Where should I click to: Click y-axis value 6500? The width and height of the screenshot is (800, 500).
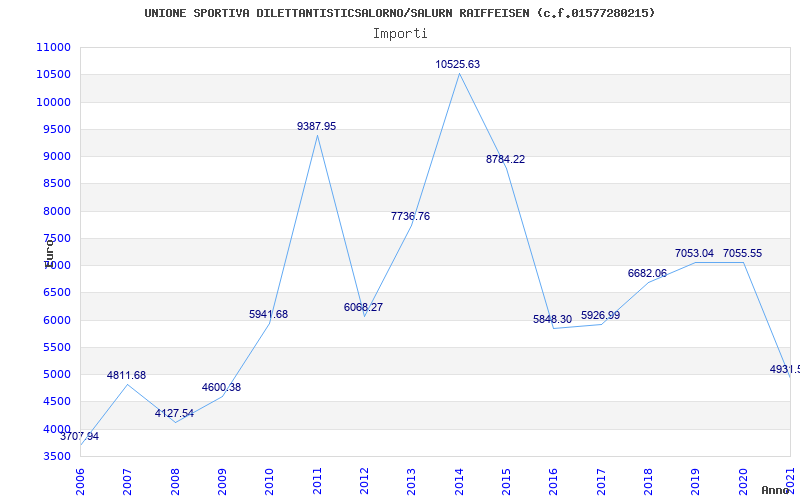coord(56,293)
